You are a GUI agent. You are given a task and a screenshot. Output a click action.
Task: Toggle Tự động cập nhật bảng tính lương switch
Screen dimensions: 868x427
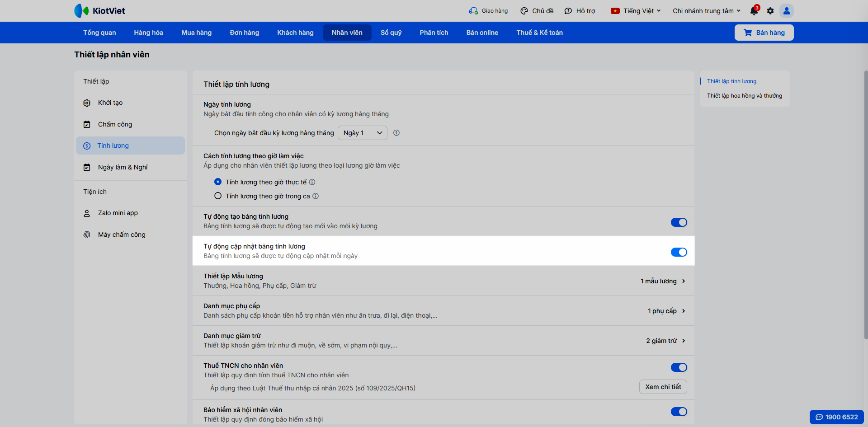[679, 252]
